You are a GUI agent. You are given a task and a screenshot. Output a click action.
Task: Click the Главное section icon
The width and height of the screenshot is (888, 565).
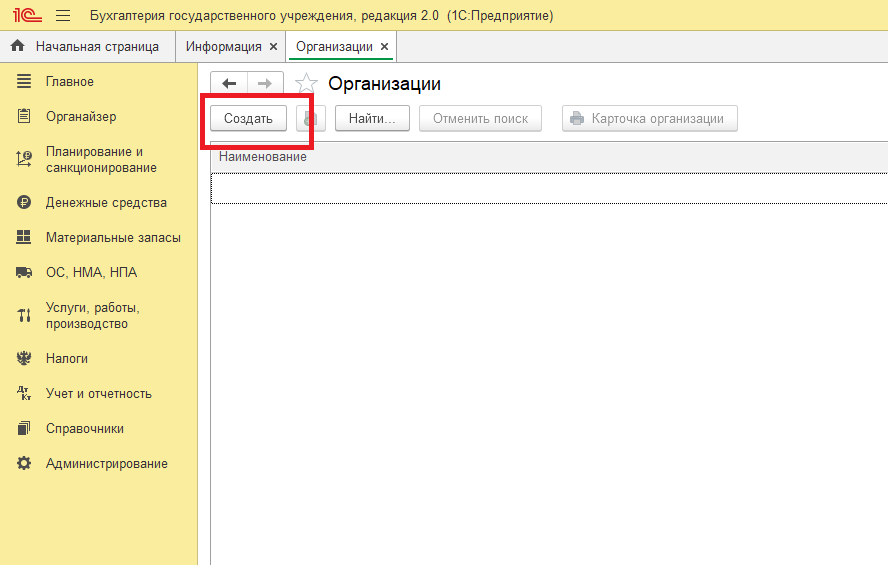pyautogui.click(x=24, y=82)
